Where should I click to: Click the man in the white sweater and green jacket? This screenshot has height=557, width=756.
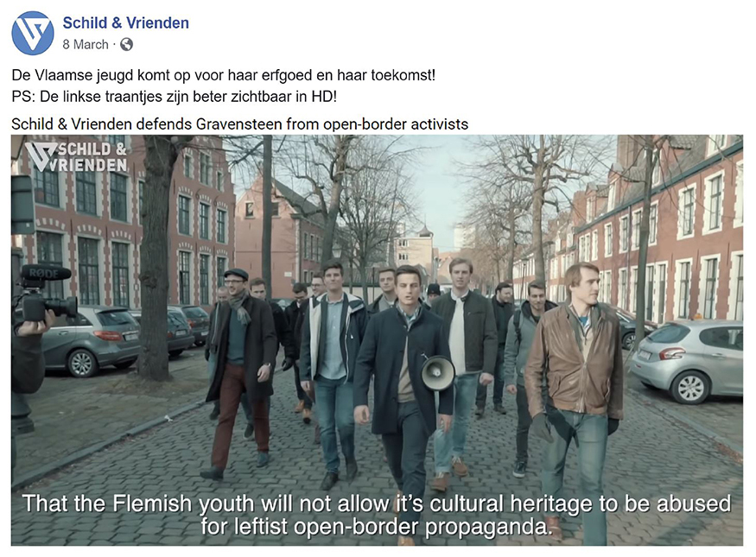462,366
